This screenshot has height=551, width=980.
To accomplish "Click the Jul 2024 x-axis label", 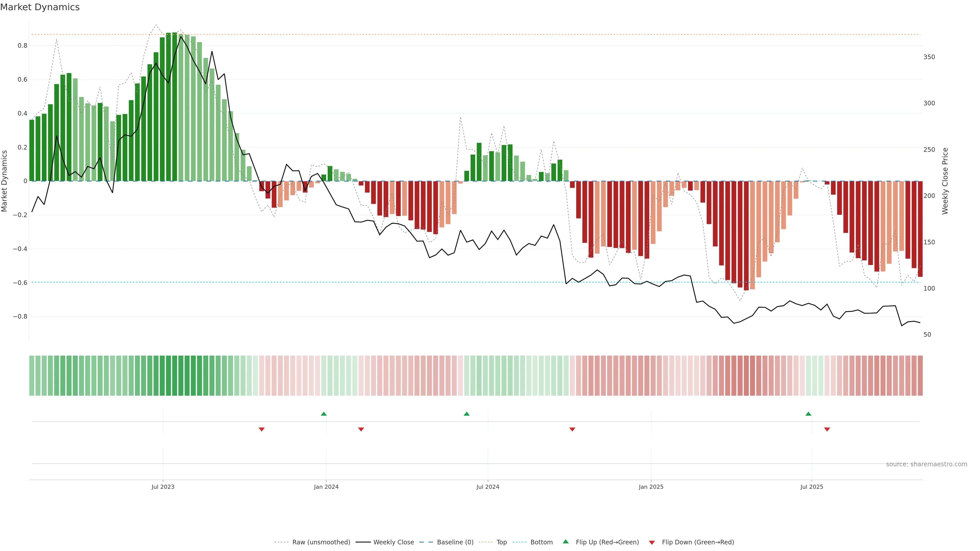I will pos(488,487).
